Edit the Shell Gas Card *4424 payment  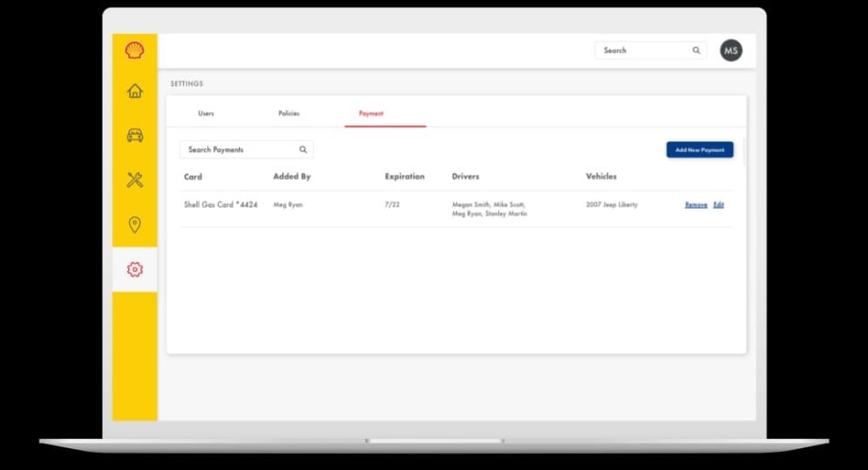[x=719, y=205]
